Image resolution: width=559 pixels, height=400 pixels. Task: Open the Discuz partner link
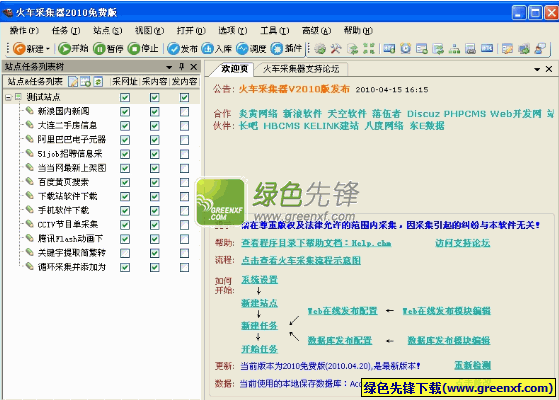pos(423,114)
